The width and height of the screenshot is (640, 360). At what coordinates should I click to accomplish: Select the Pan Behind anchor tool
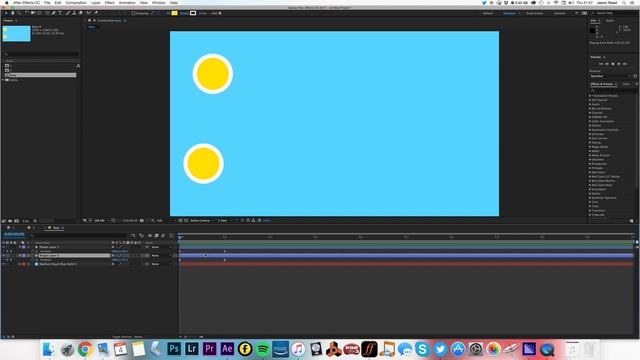tap(40, 13)
